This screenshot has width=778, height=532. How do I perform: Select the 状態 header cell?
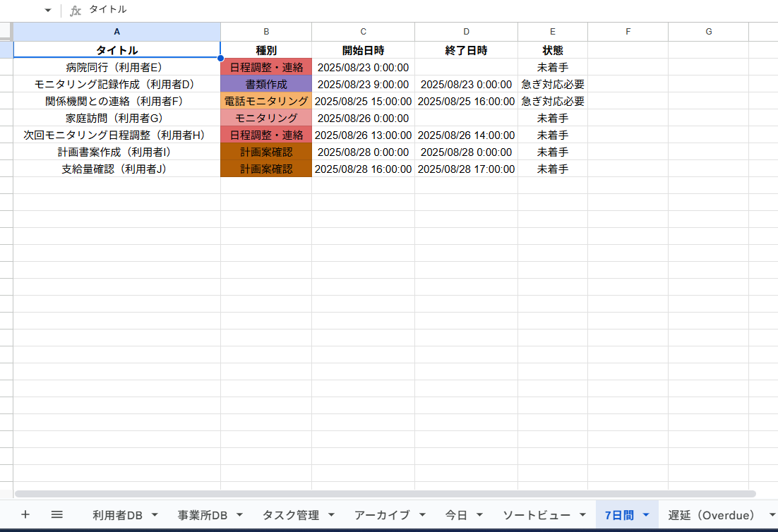tap(553, 50)
